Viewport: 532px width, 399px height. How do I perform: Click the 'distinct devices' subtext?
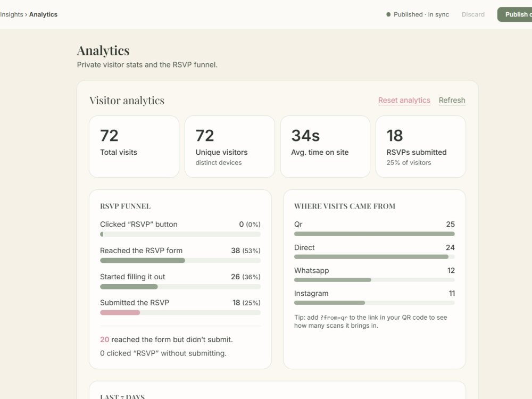pyautogui.click(x=219, y=162)
